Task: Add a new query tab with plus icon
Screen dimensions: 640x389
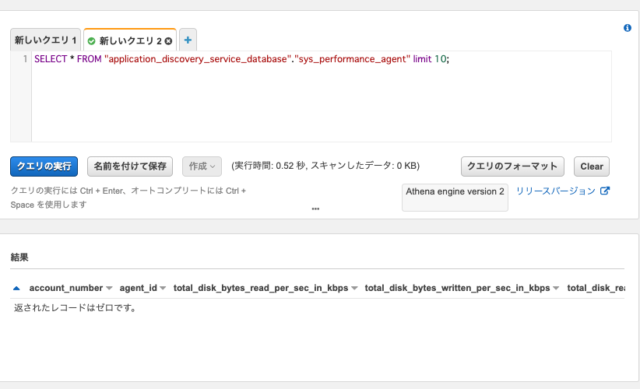Action: click(x=188, y=40)
